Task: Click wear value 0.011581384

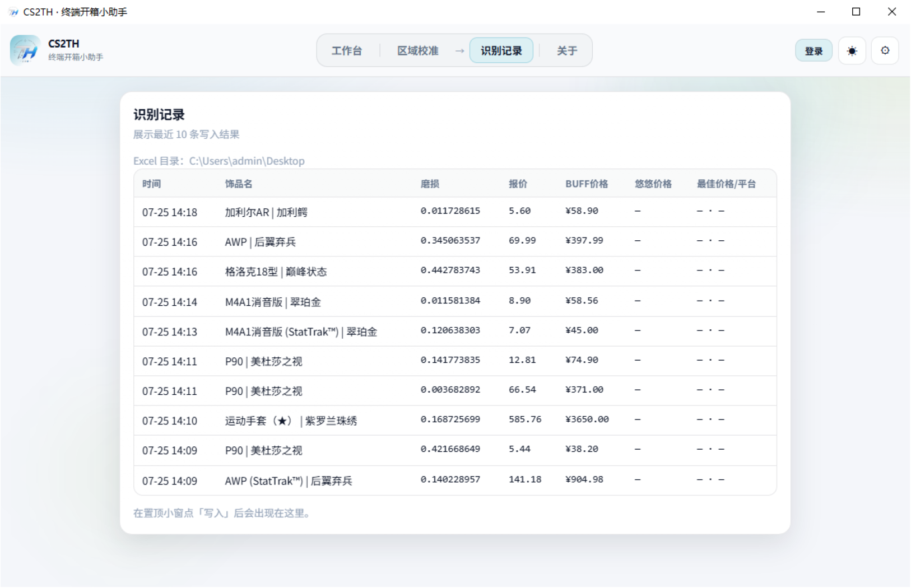Action: [450, 301]
